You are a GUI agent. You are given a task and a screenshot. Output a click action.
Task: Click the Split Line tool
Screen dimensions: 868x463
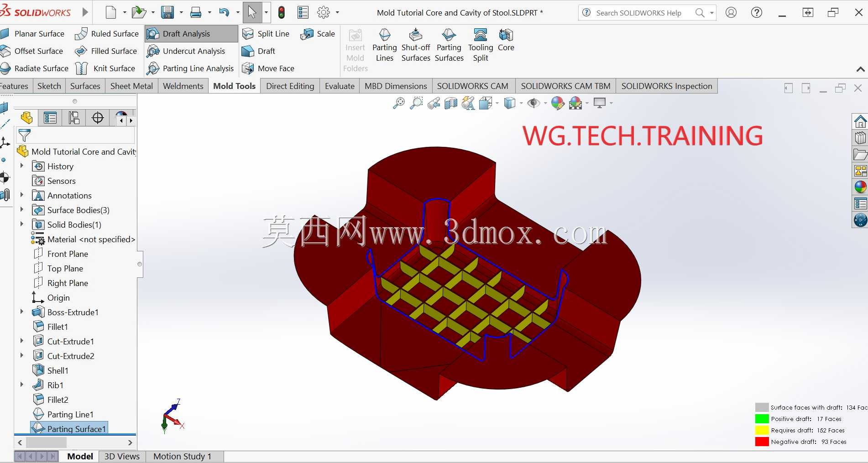click(266, 34)
